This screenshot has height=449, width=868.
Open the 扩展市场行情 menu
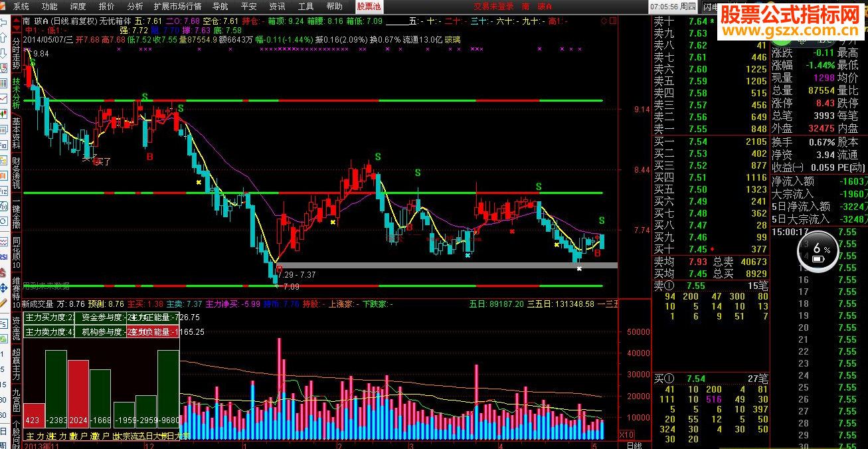(178, 6)
